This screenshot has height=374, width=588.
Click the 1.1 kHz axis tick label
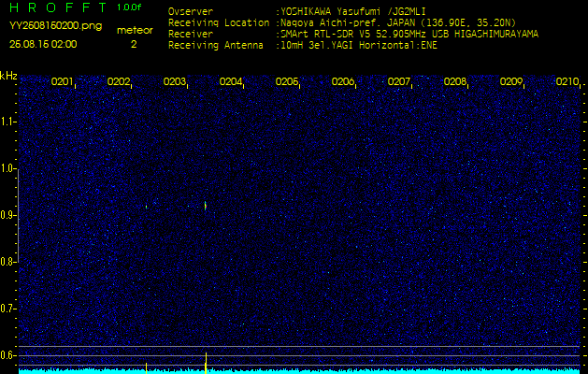pos(7,122)
